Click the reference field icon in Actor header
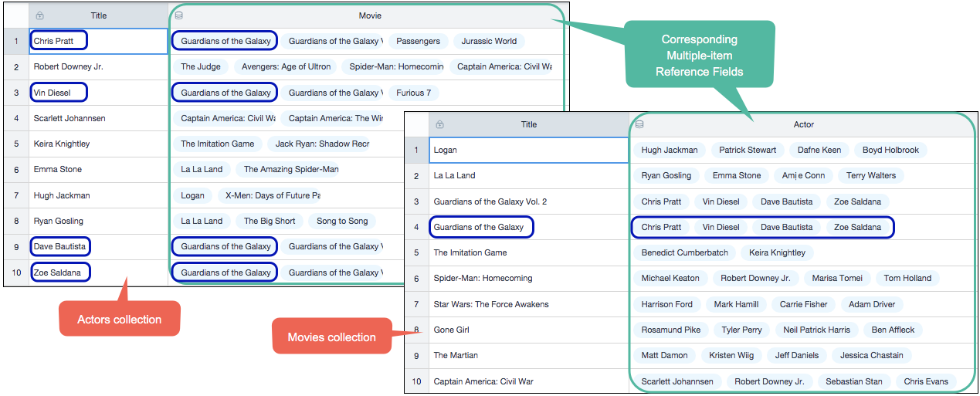Image resolution: width=980 pixels, height=396 pixels. pos(639,124)
